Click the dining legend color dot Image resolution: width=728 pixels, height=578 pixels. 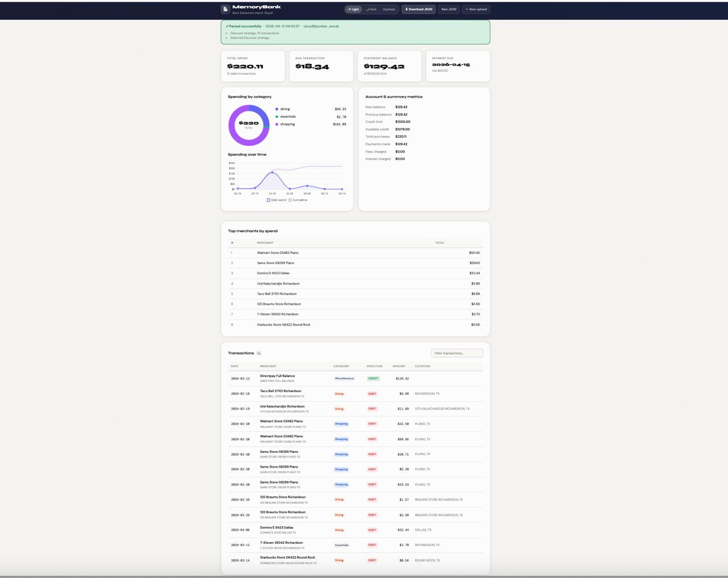277,109
